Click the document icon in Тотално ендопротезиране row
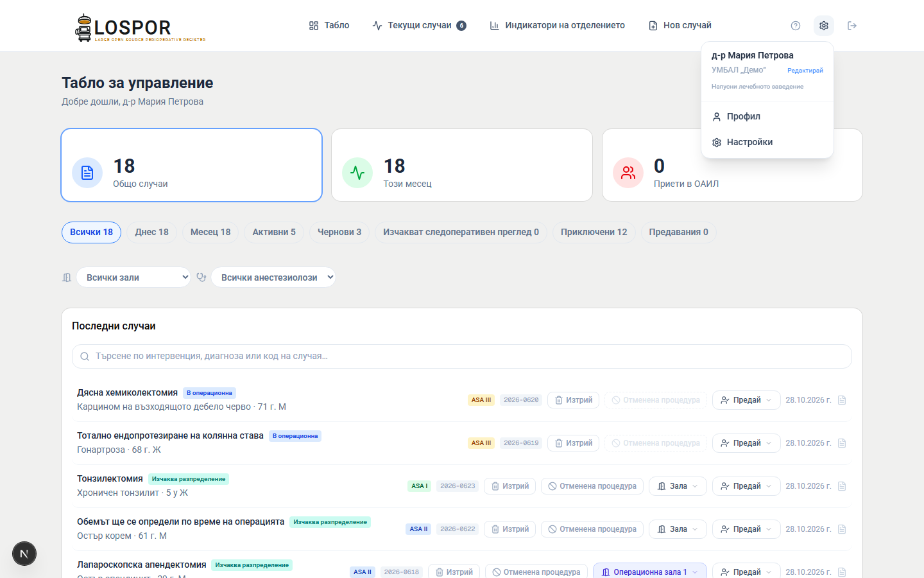 click(842, 443)
